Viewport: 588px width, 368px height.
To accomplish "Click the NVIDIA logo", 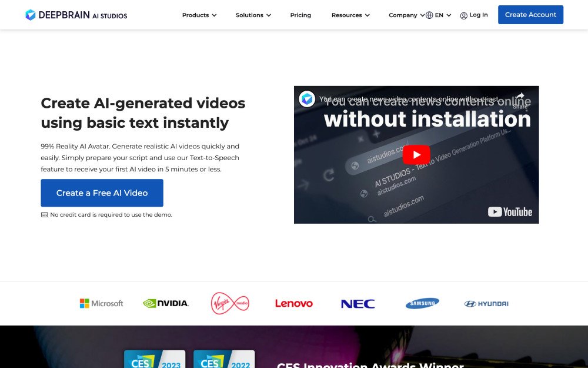I will (x=166, y=303).
